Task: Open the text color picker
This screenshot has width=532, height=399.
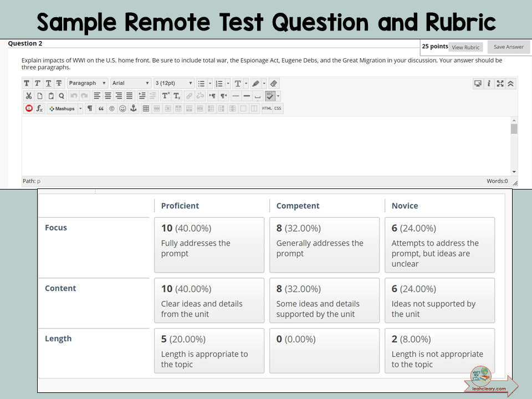Action: (x=238, y=83)
